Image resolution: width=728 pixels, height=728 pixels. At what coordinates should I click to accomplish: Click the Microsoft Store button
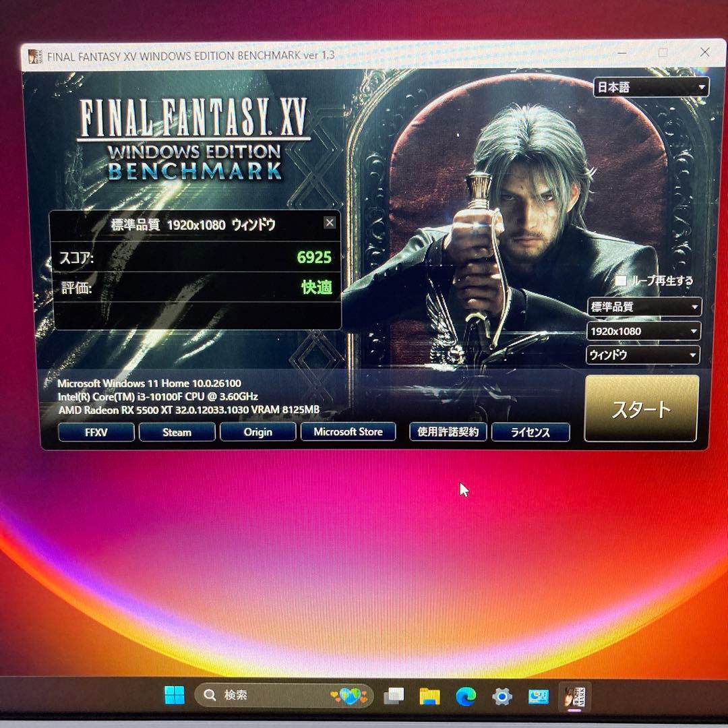pyautogui.click(x=348, y=431)
